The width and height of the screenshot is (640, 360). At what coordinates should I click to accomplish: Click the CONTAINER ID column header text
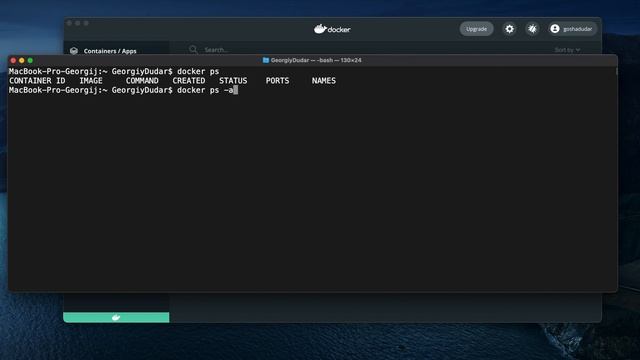point(37,81)
